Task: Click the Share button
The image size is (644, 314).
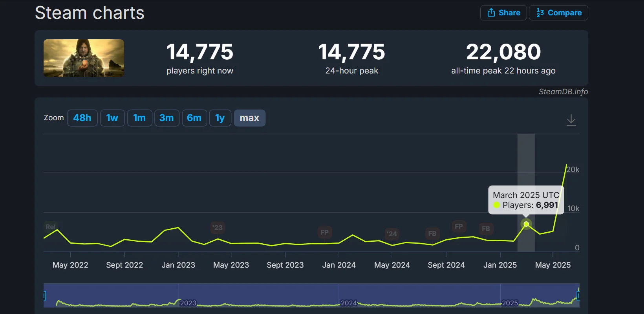Action: [503, 13]
